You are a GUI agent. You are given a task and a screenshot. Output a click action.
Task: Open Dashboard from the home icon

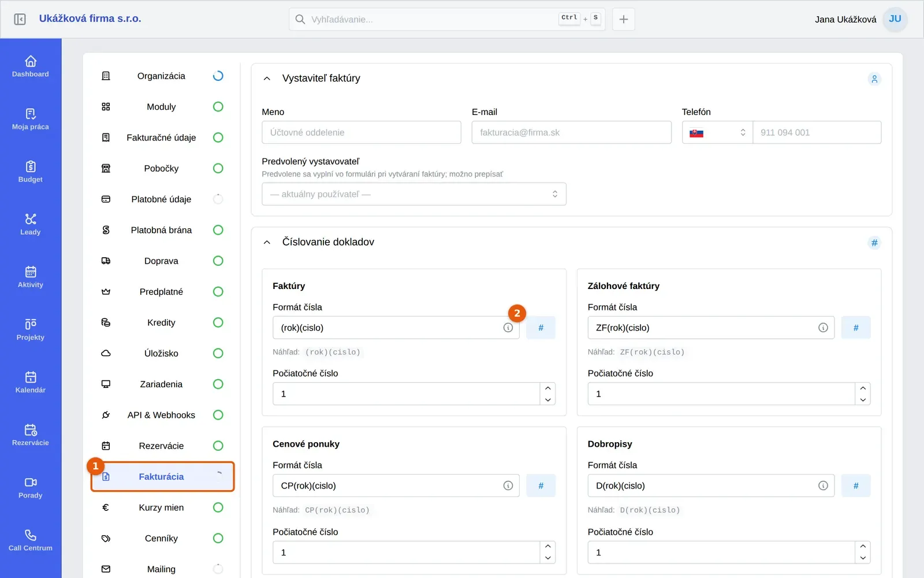click(31, 66)
